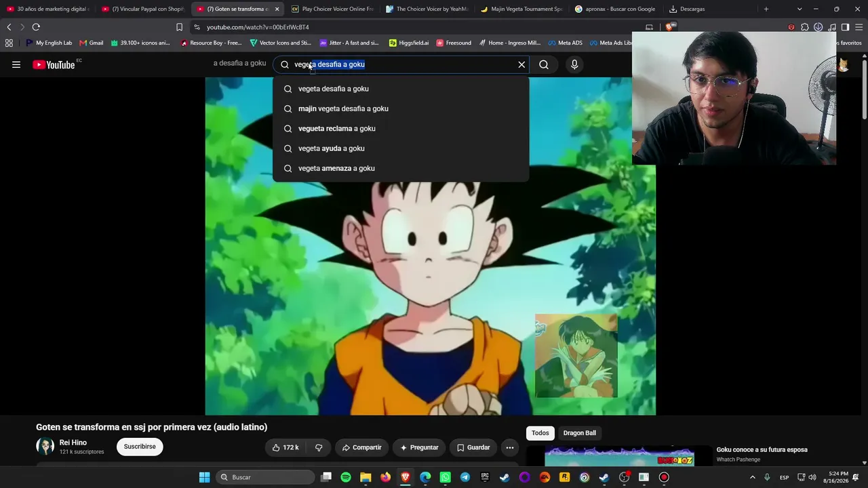
Task: Switch to "The Choicer Voicer by YeahM" tab
Action: click(x=427, y=9)
